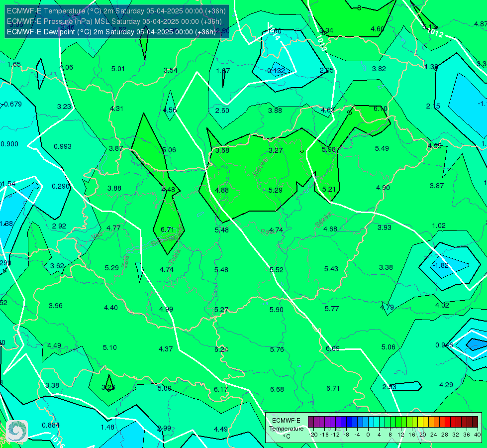
Task: Click the 4.40 value on the map
Action: click(111, 308)
